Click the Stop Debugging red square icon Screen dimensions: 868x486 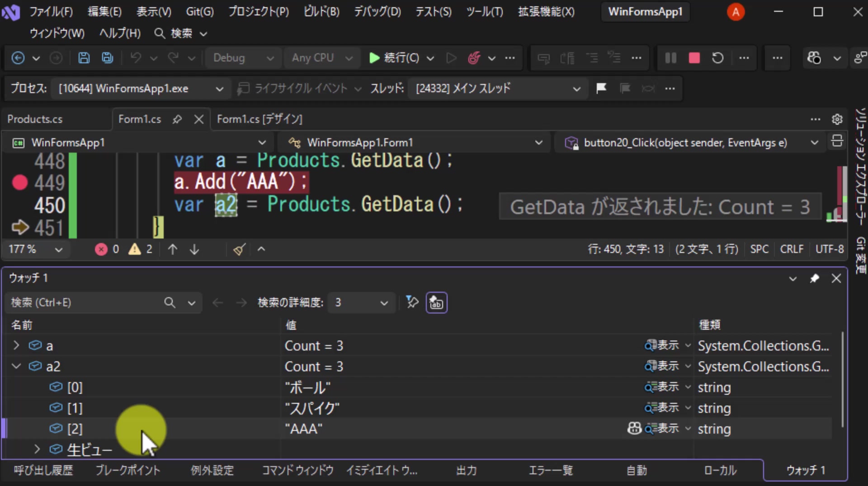[x=694, y=58]
